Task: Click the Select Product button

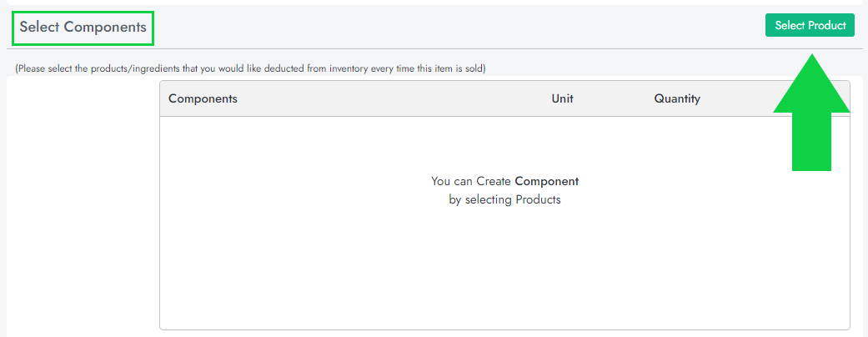Action: pyautogui.click(x=810, y=26)
